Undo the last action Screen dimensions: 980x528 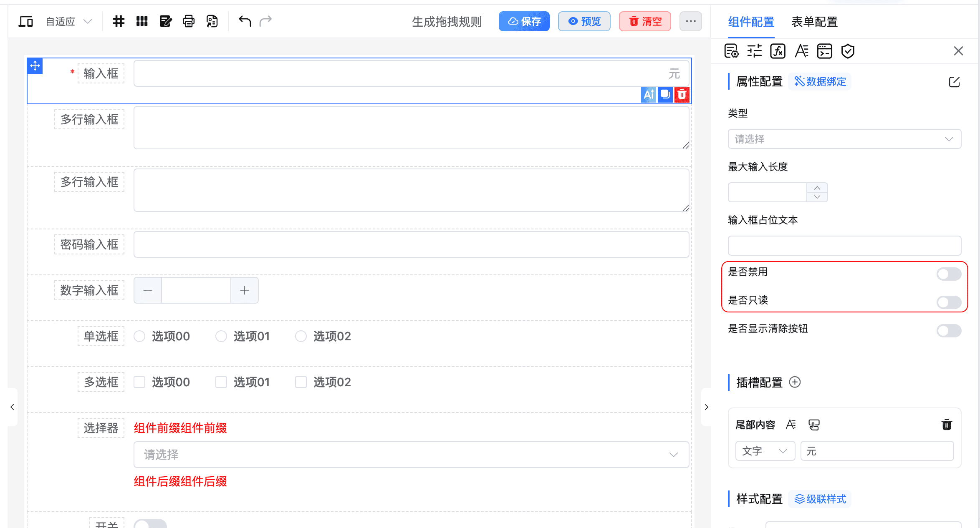coord(245,21)
